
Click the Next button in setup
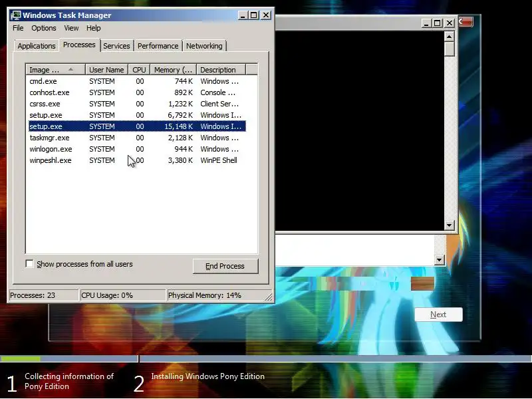tap(438, 315)
